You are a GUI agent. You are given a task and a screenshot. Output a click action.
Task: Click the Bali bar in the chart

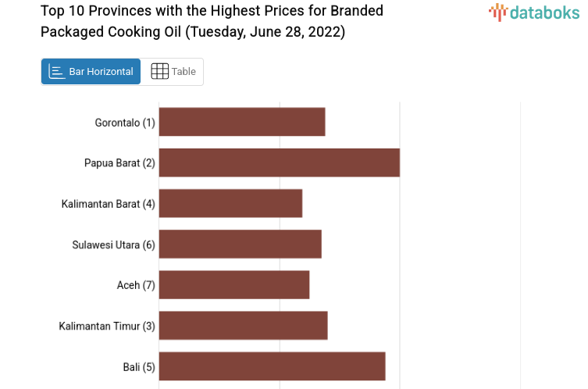[x=272, y=366]
